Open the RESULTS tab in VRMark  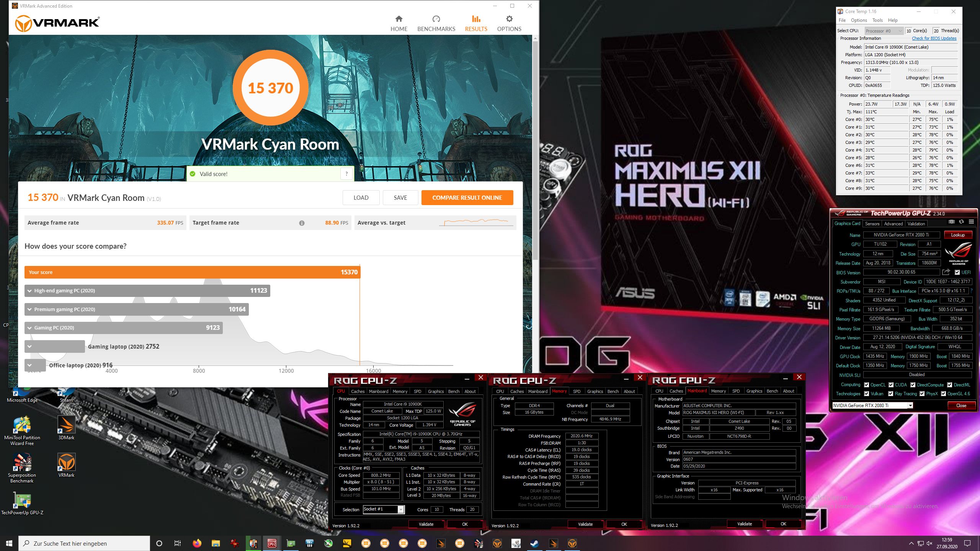point(476,23)
